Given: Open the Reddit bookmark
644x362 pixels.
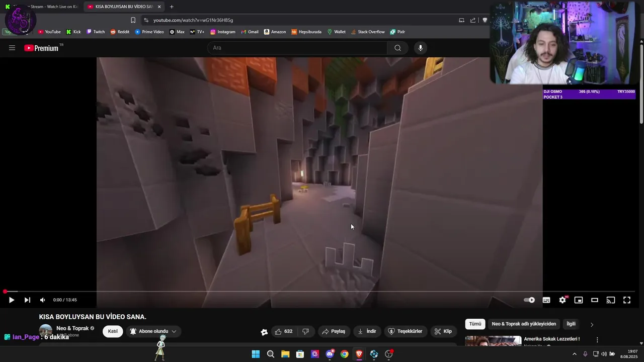Looking at the screenshot, I should pos(120,32).
